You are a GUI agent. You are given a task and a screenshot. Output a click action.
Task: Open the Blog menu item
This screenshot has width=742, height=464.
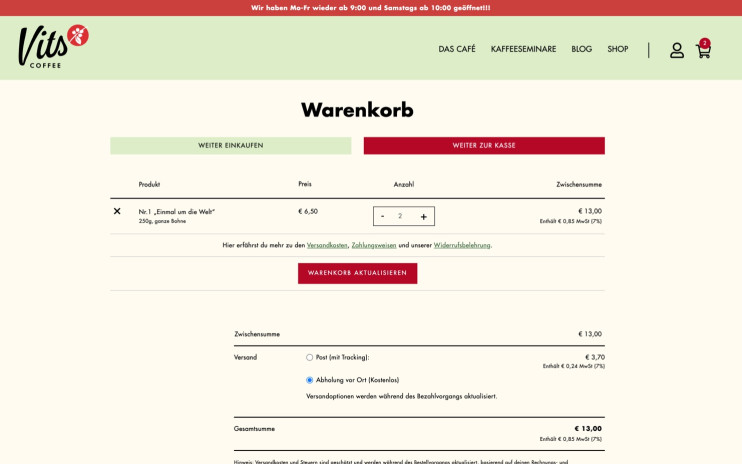click(581, 49)
